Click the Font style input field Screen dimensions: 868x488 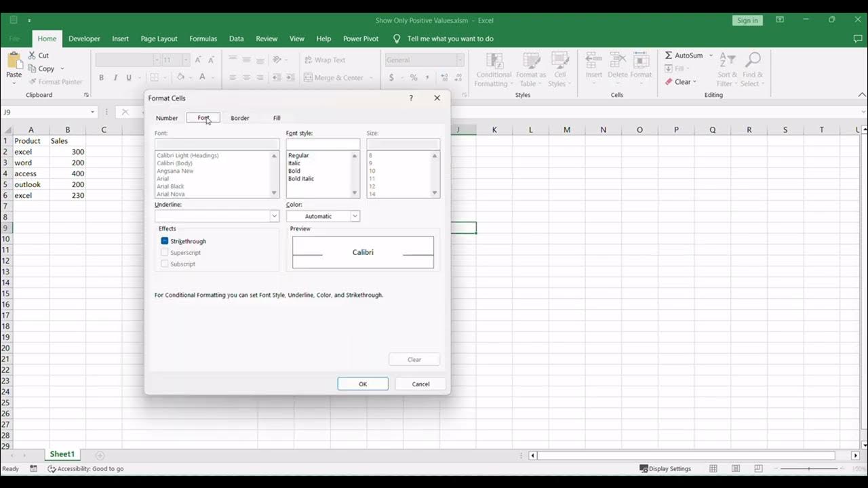coord(323,144)
